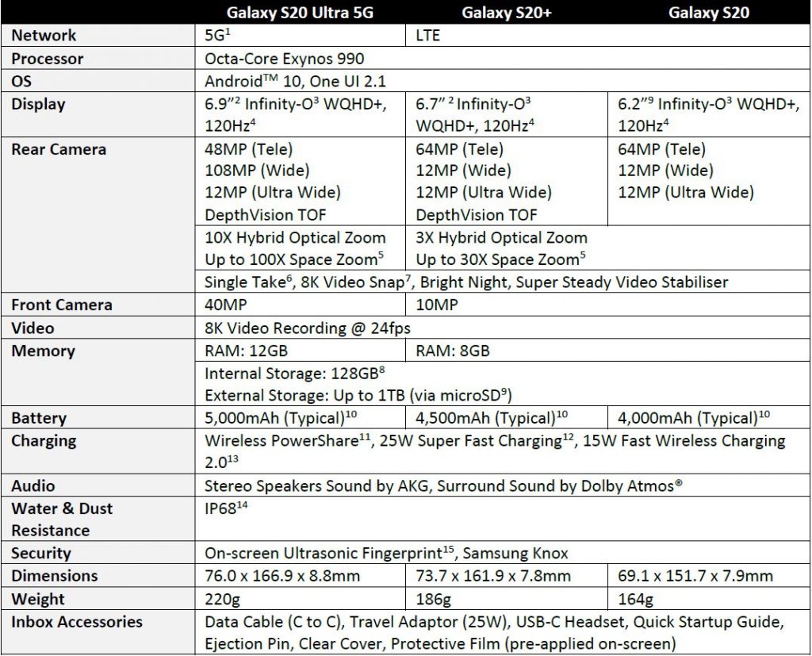812x656 pixels.
Task: Click the 108MP (Wide) text
Action: (257, 171)
